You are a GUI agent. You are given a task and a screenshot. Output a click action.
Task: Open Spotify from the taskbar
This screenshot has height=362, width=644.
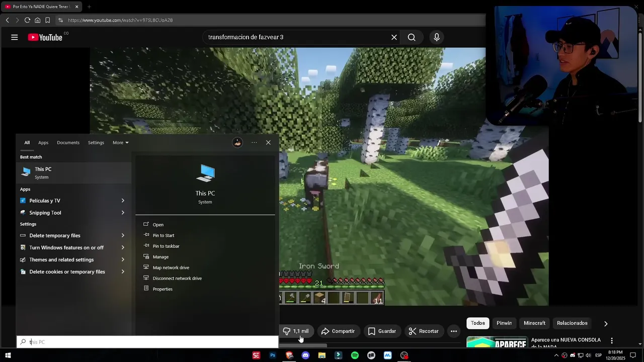355,355
